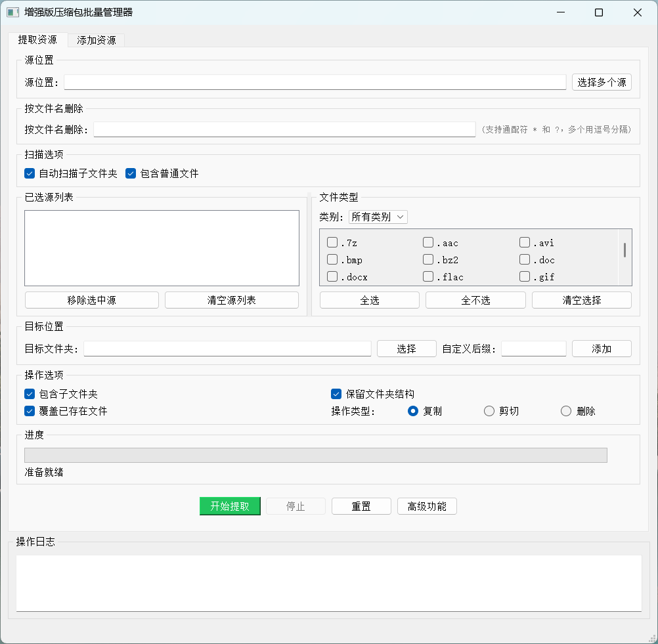Click the 目标文件夹 input field
Image resolution: width=658 pixels, height=644 pixels.
227,349
